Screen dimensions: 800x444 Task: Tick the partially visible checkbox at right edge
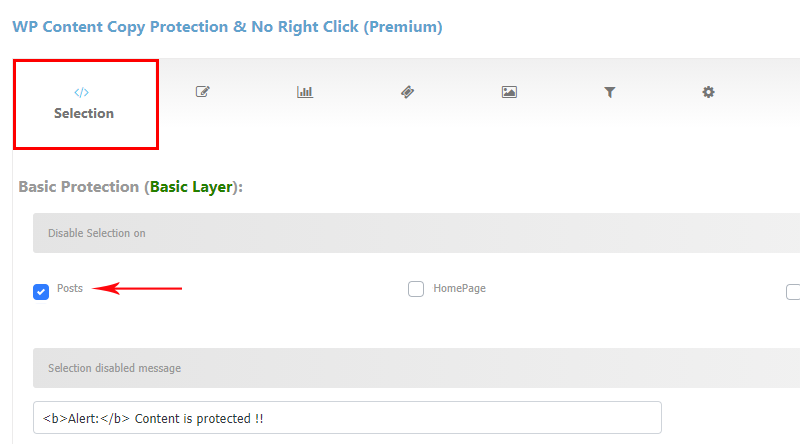[x=793, y=292]
